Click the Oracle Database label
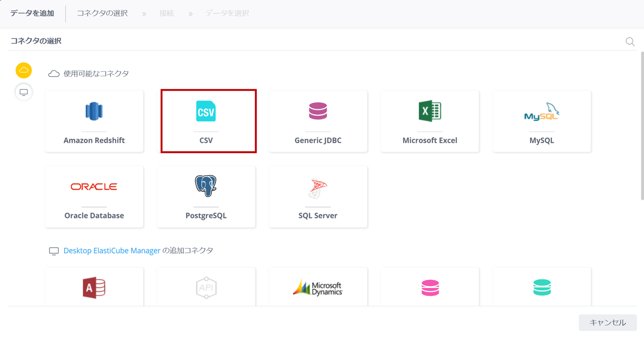The image size is (644, 338). click(94, 215)
